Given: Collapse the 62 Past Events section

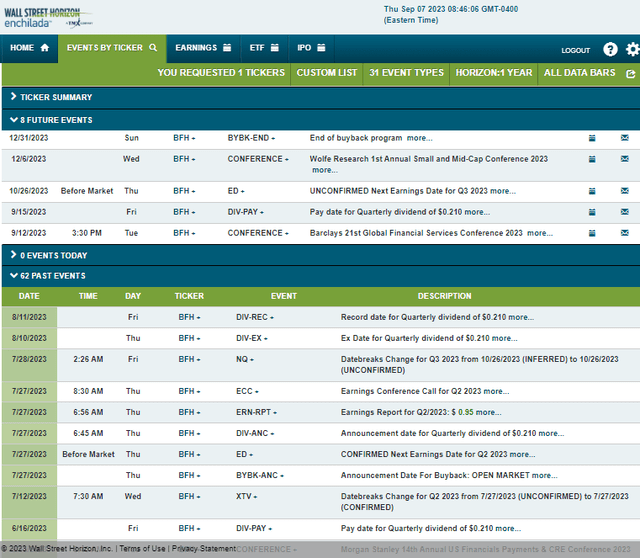Looking at the screenshot, I should point(321,276).
